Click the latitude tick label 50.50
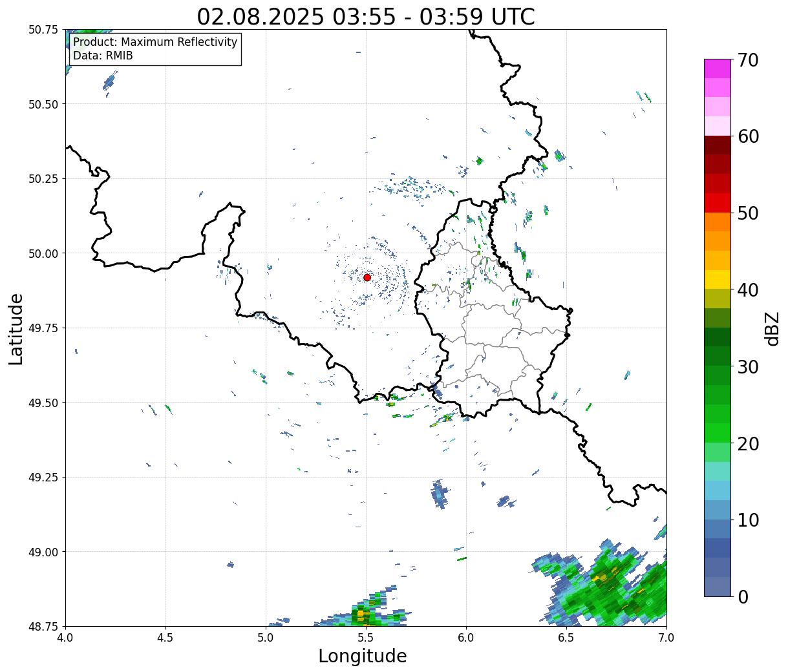Screen dimensions: 788x672 [x=43, y=104]
